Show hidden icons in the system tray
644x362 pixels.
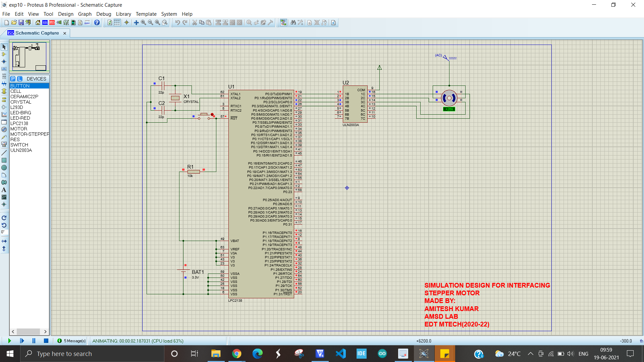pyautogui.click(x=531, y=354)
